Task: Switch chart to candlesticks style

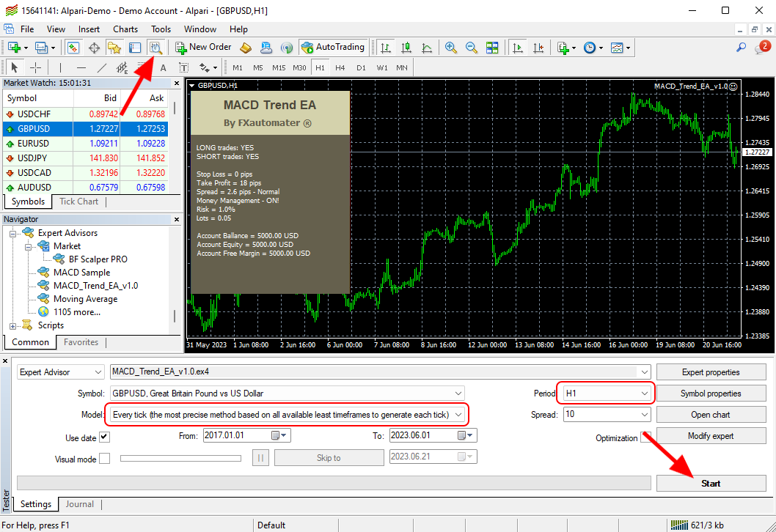Action: pos(406,48)
